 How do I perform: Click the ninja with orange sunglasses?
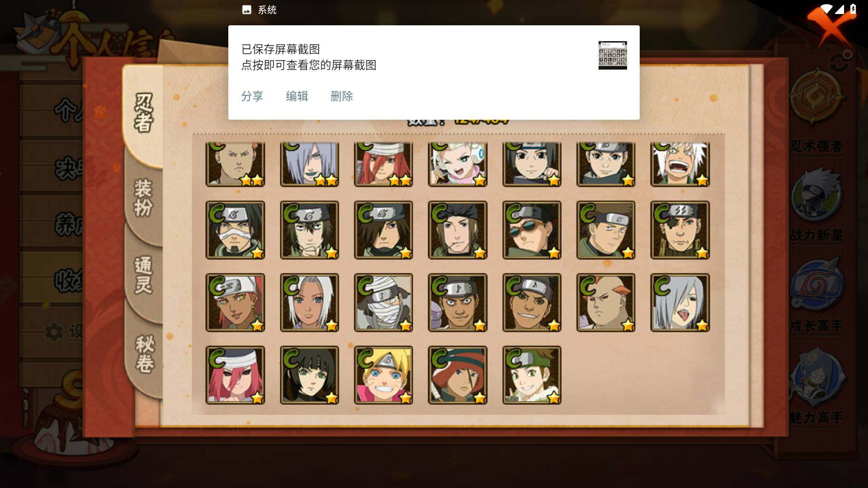point(532,230)
